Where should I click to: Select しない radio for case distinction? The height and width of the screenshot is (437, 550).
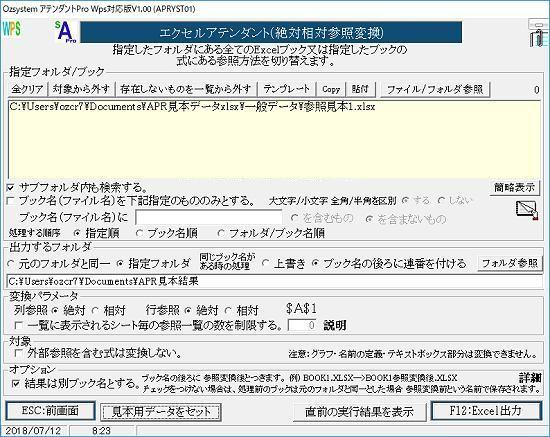click(441, 201)
